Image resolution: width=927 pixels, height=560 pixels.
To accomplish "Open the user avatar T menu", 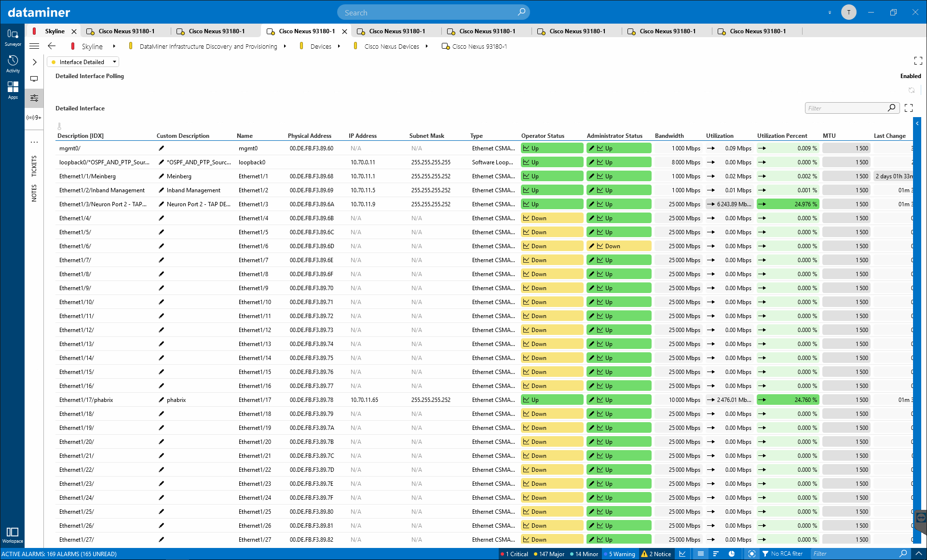I will click(x=848, y=12).
